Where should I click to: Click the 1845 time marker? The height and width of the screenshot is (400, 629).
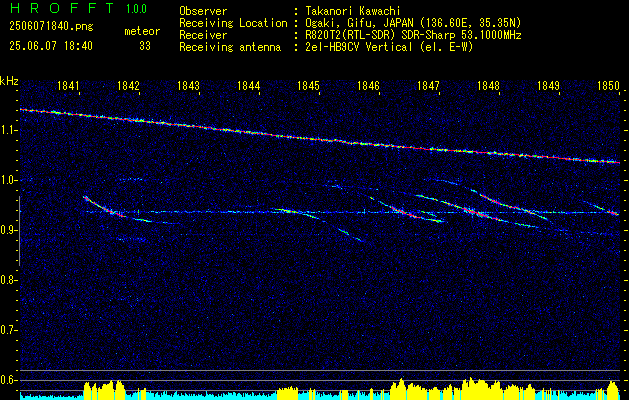click(x=308, y=86)
